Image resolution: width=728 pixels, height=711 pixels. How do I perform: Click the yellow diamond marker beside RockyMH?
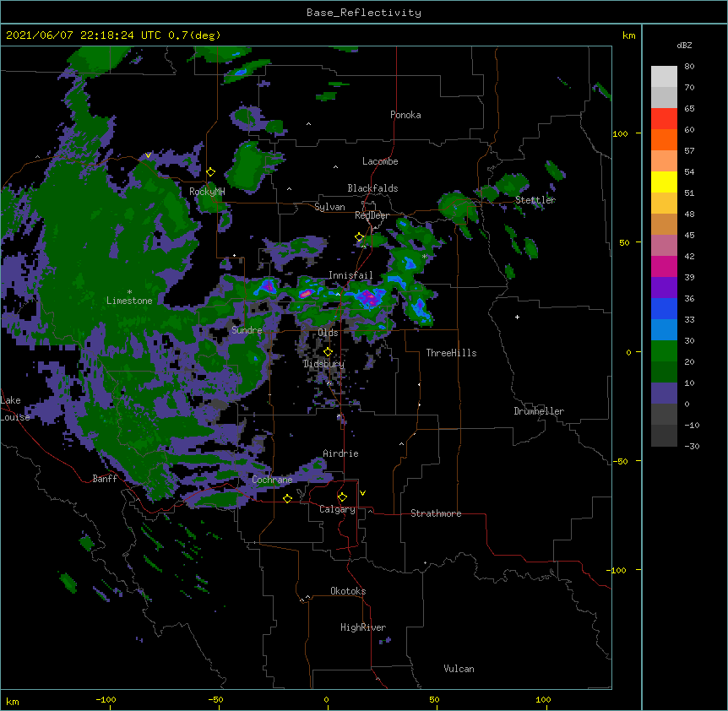[x=210, y=172]
